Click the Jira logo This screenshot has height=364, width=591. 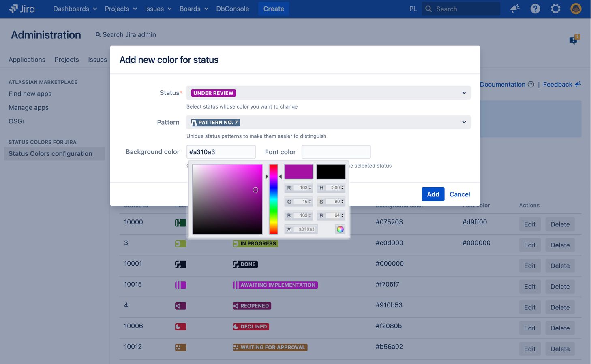click(22, 9)
